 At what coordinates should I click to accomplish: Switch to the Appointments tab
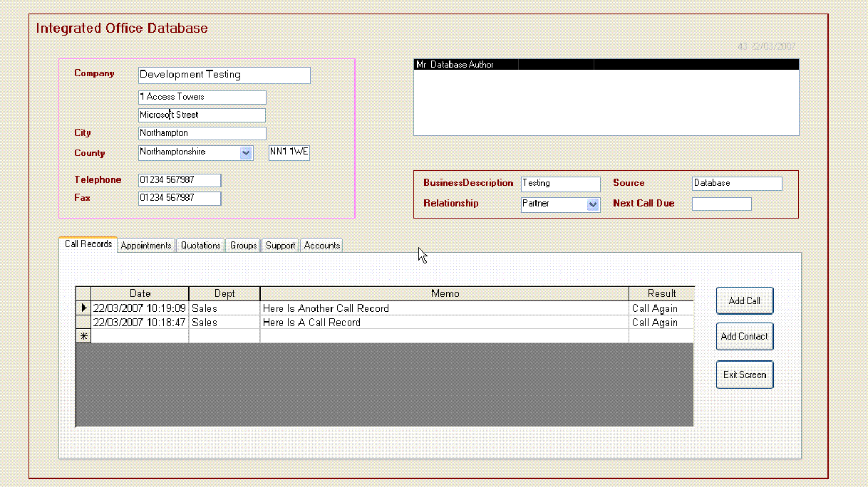tap(146, 246)
